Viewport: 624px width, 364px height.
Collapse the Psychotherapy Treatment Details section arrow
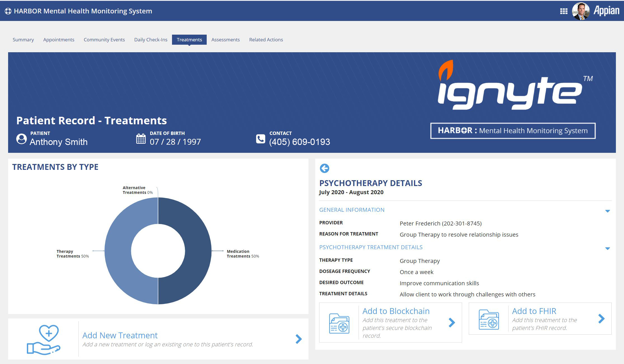(607, 248)
